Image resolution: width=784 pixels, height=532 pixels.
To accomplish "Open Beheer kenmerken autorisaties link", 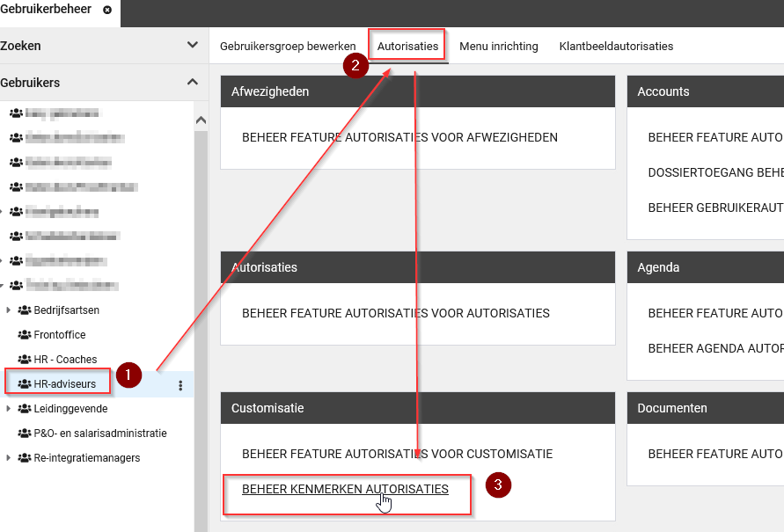I will (x=345, y=489).
